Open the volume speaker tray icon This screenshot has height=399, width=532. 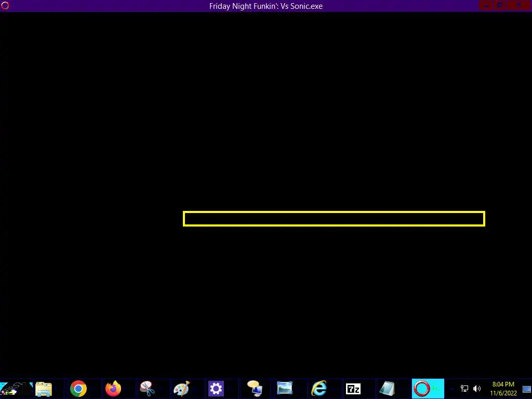pos(477,389)
